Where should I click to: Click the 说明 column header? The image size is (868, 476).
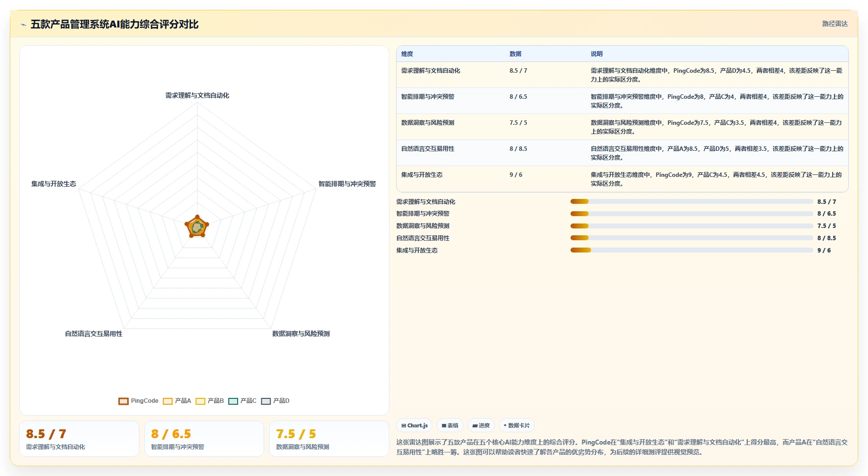597,54
